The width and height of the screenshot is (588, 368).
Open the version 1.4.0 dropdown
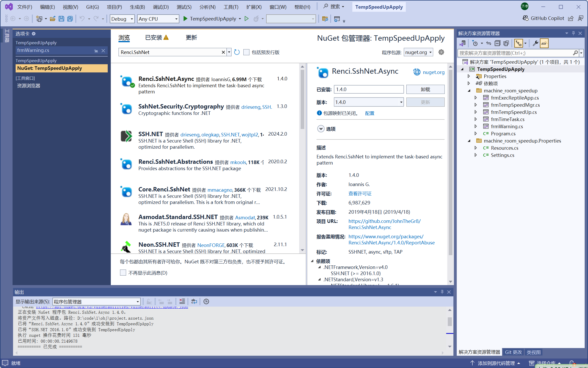(369, 102)
